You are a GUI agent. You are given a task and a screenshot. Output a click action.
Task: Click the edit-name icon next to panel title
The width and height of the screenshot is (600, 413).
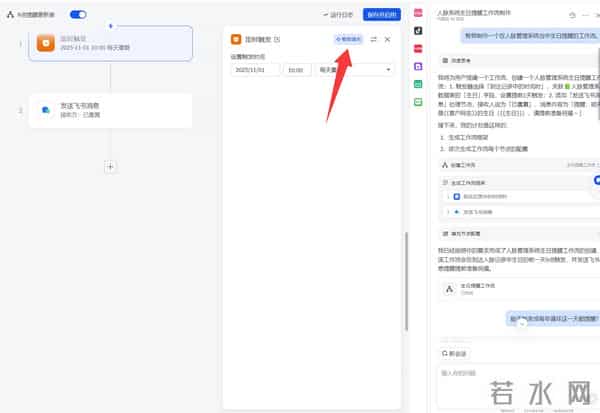point(277,39)
